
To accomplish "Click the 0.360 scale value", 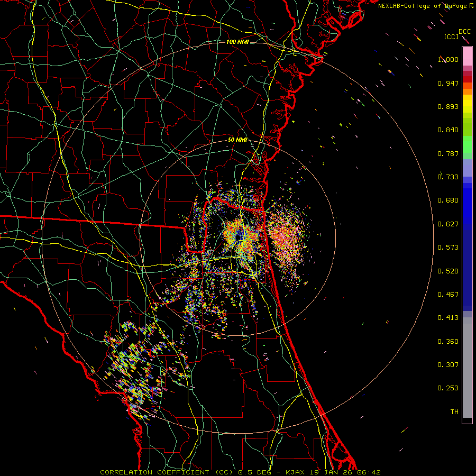I will pos(448,342).
